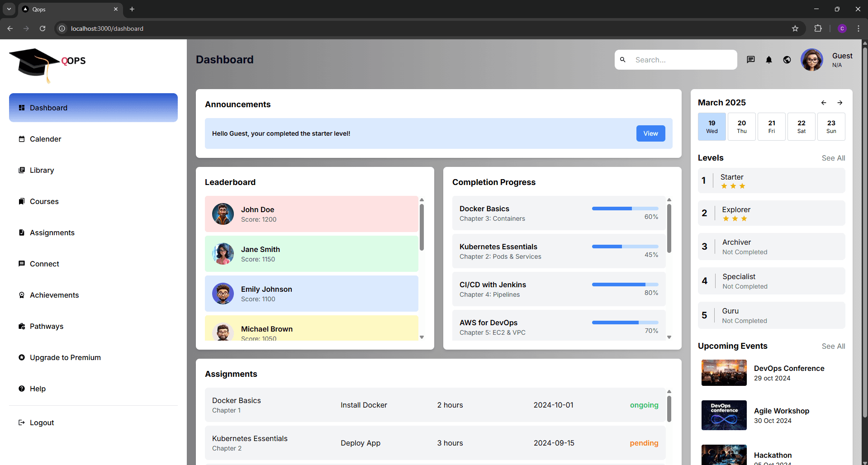The image size is (868, 465).
Task: Click inside the Search input field
Action: (678, 60)
